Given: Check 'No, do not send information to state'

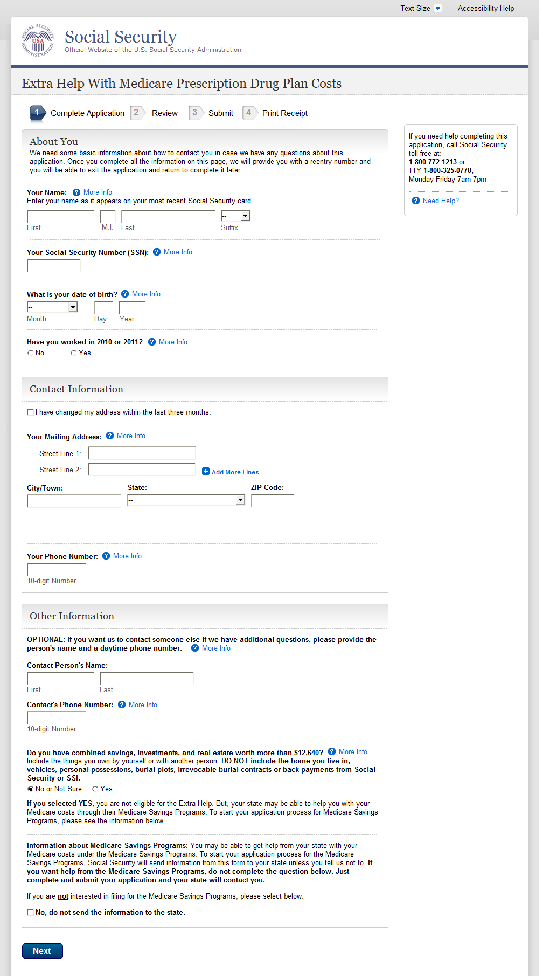Looking at the screenshot, I should click(x=31, y=913).
